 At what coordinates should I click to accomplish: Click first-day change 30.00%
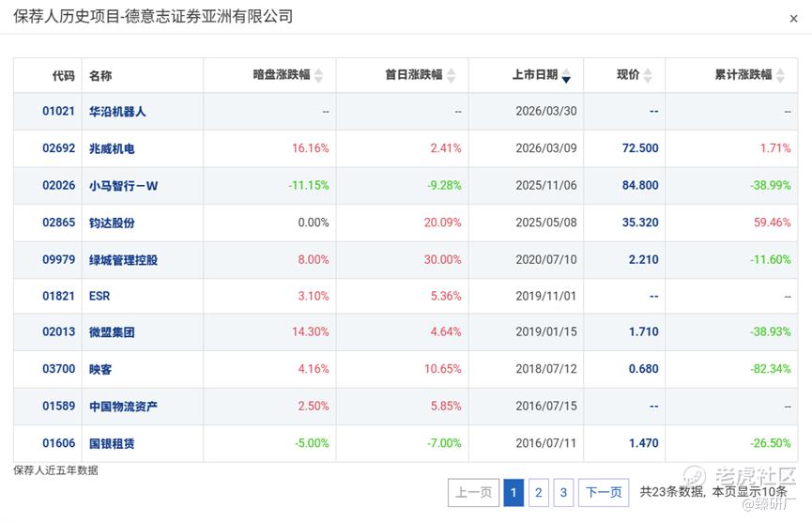click(443, 259)
